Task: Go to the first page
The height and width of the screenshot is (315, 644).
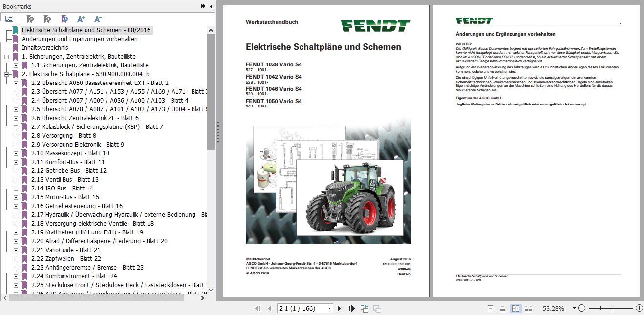Action: [258, 308]
